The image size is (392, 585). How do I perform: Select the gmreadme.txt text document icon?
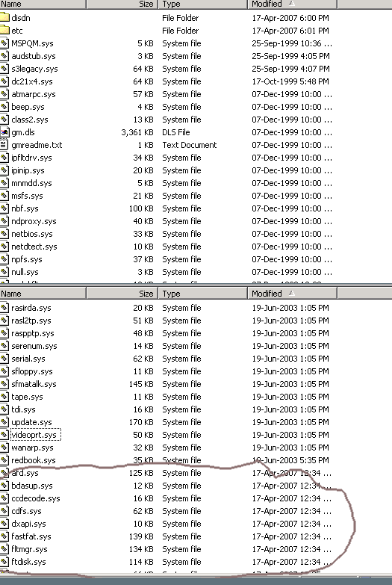pos(4,145)
